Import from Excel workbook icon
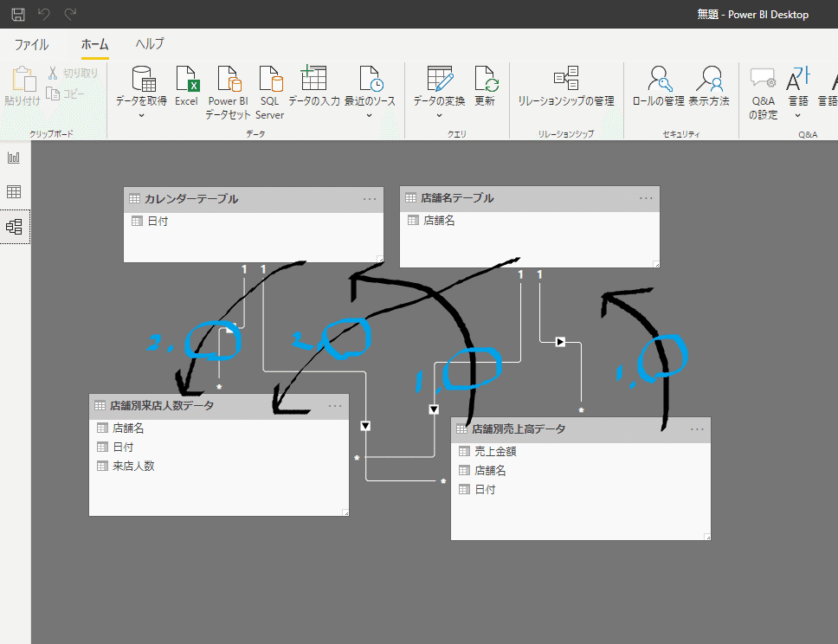 coord(186,79)
